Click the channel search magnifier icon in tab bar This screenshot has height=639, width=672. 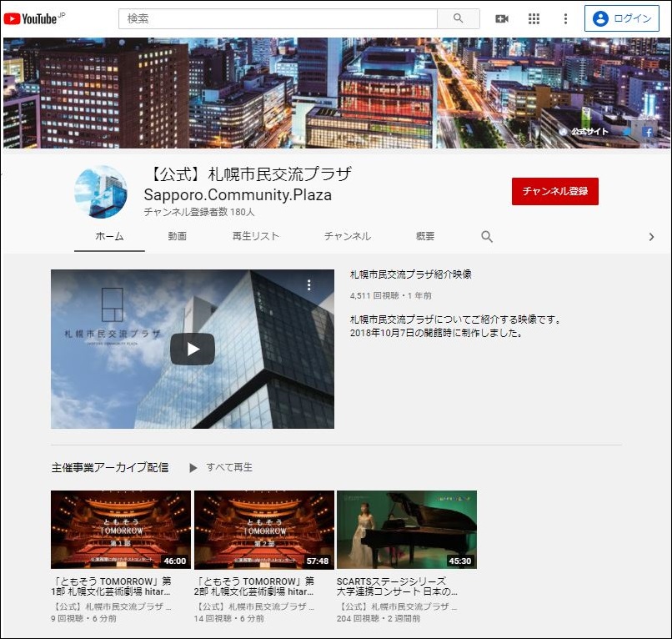click(486, 236)
